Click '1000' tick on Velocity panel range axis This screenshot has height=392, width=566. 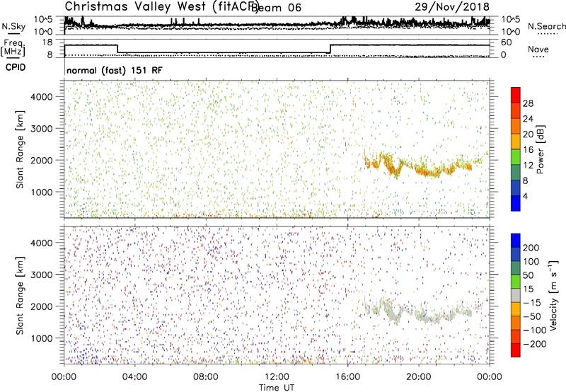click(42, 338)
